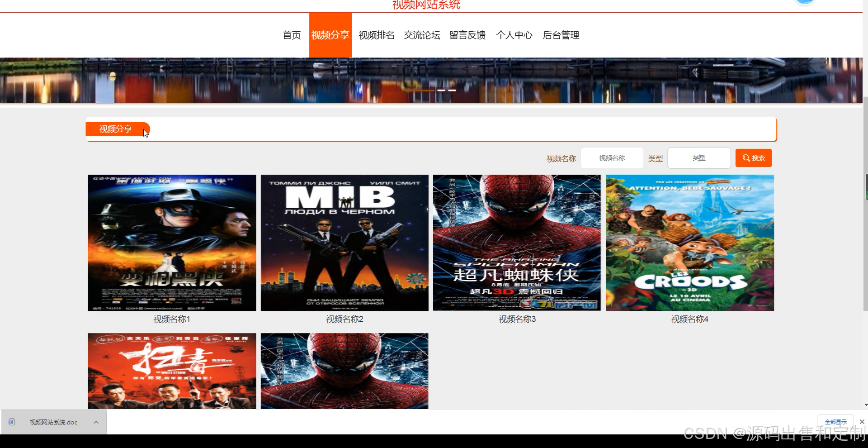868x448 pixels.
Task: Go to 视频排名 page
Action: 376,35
